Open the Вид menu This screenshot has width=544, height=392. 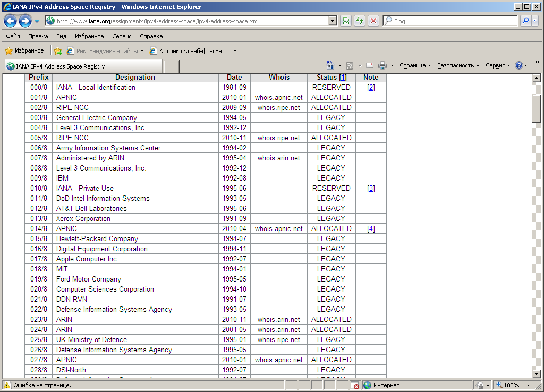point(62,36)
